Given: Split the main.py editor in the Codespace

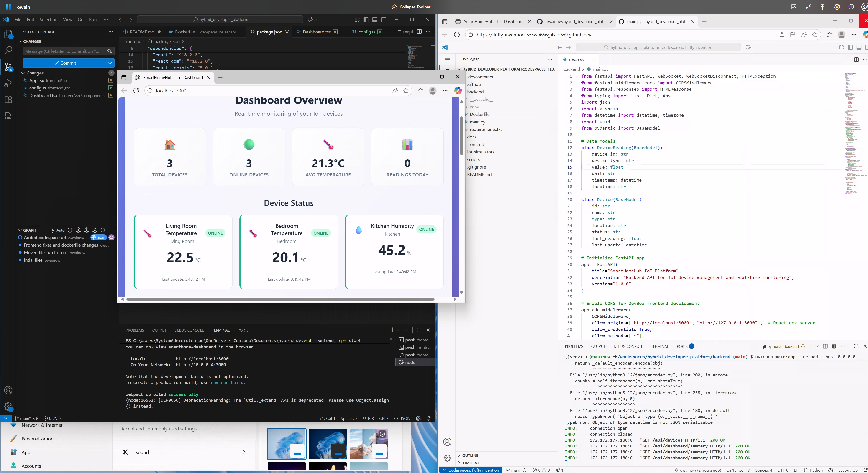Looking at the screenshot, I should (x=856, y=60).
